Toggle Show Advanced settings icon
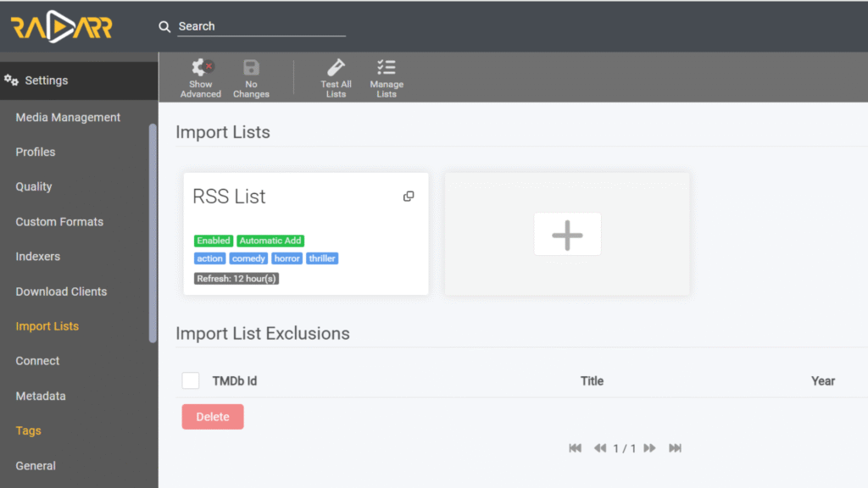The image size is (868, 488). click(201, 68)
